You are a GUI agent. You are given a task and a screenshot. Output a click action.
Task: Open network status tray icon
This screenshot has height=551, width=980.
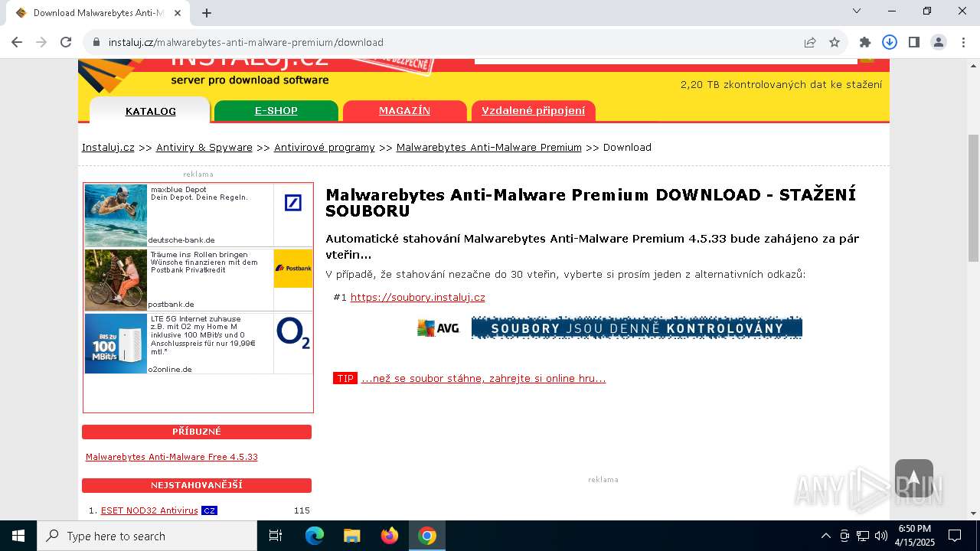pos(863,536)
